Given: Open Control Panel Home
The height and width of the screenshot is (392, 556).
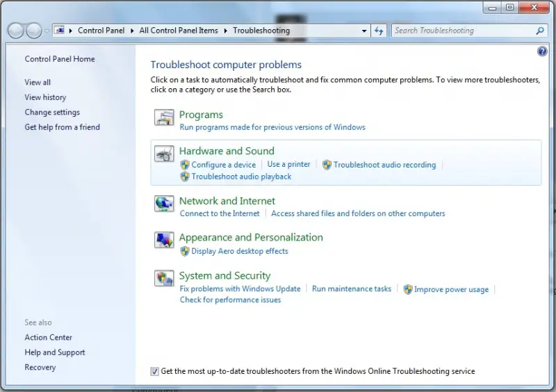Looking at the screenshot, I should point(60,59).
